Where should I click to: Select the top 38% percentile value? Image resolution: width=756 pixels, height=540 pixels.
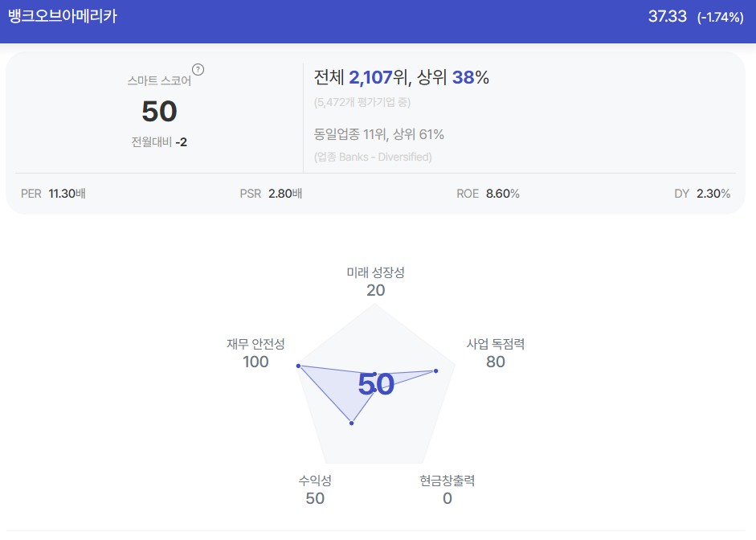471,77
